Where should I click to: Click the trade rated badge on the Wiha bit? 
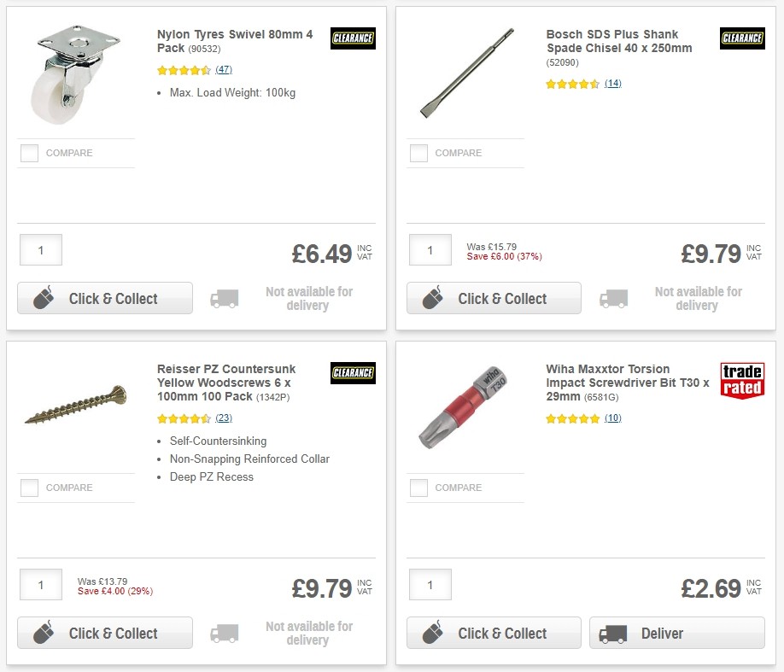pos(742,383)
